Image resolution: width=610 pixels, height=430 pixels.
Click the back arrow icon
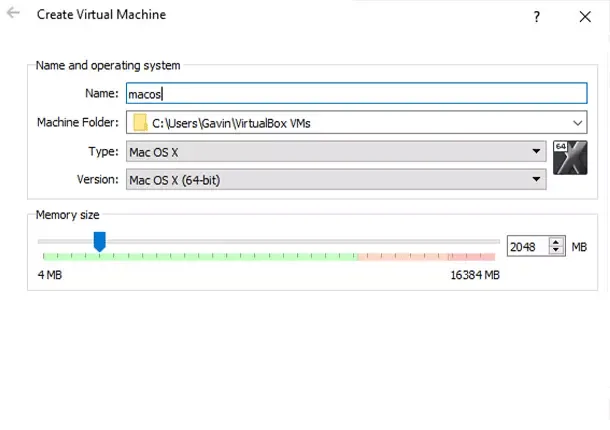coord(14,15)
